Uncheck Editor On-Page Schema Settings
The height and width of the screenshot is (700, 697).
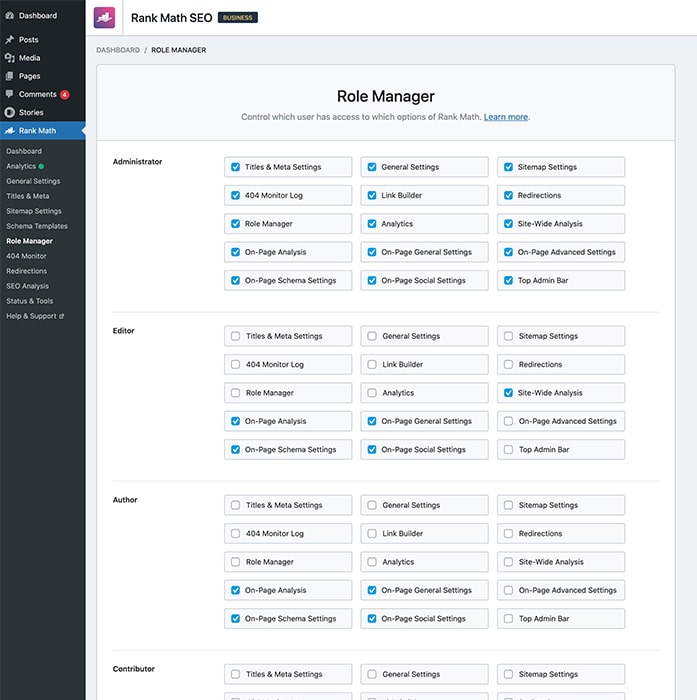tap(235, 450)
